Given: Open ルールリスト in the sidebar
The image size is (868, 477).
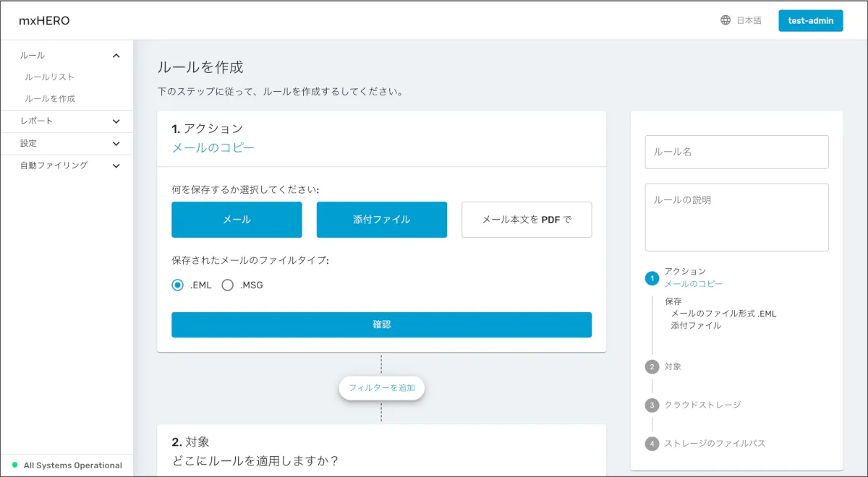Looking at the screenshot, I should pyautogui.click(x=49, y=77).
